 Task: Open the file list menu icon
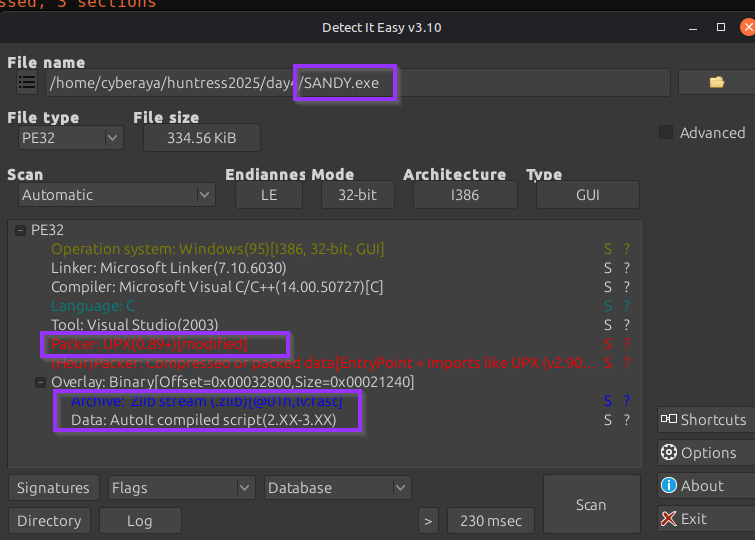[x=26, y=82]
